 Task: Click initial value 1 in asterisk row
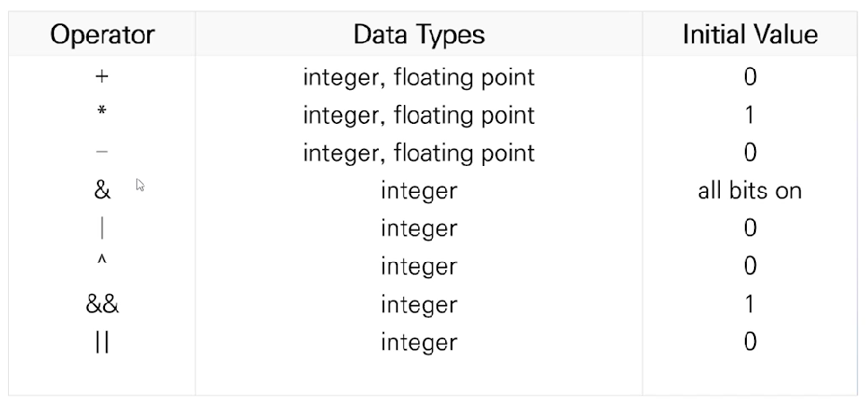[750, 116]
